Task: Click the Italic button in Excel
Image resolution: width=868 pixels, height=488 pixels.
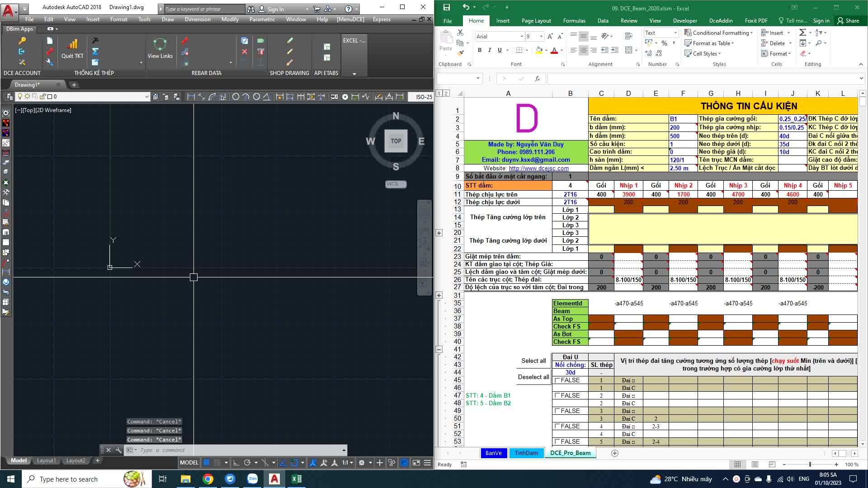Action: point(490,50)
